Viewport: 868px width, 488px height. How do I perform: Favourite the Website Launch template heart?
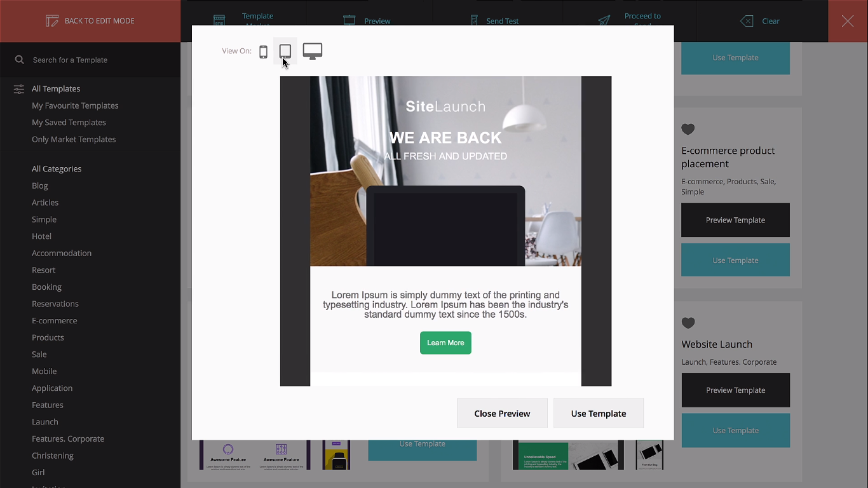[688, 323]
